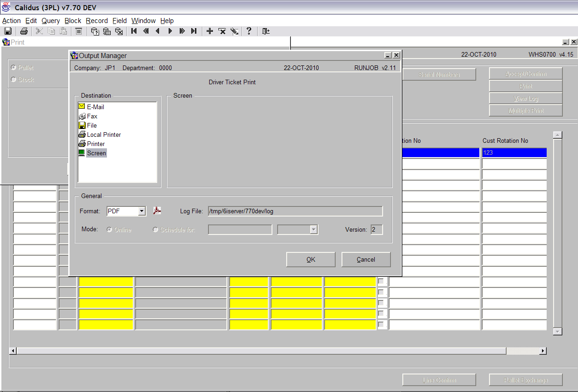
Task: Click the Copy toolbar icon
Action: coord(51,31)
